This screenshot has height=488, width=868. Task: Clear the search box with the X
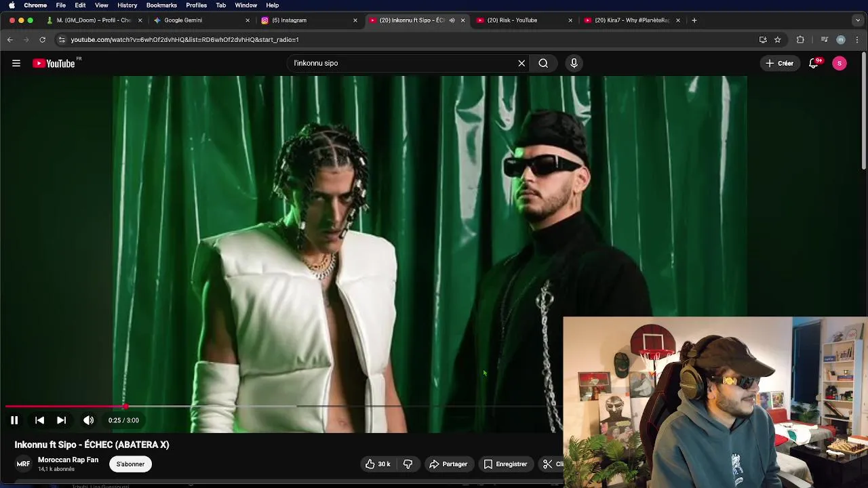pos(521,63)
